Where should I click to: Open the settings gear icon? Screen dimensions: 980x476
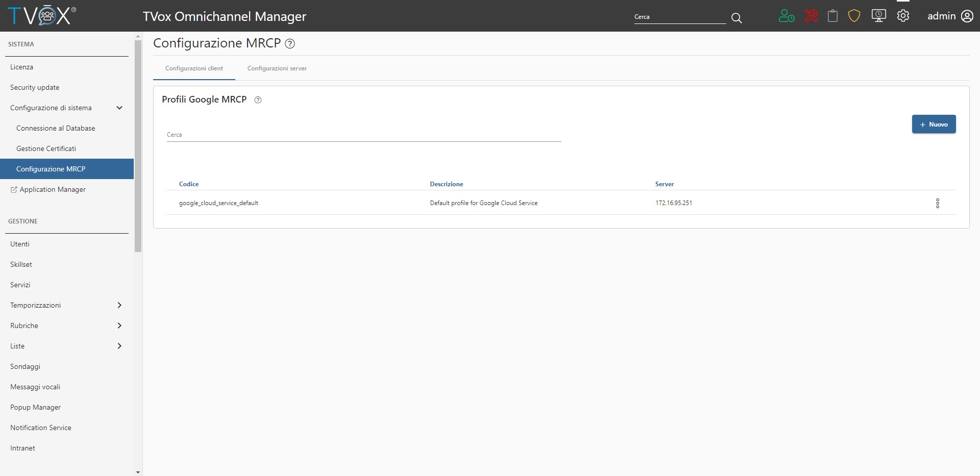click(x=903, y=16)
